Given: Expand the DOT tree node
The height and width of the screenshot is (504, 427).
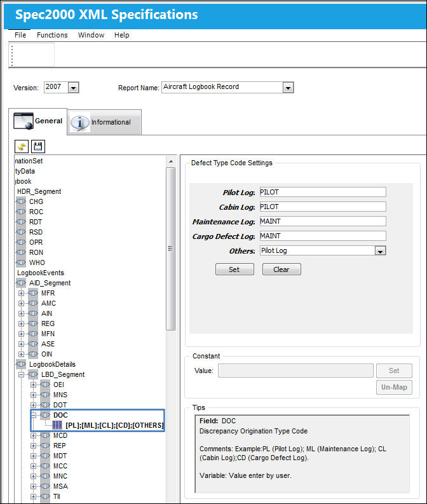Looking at the screenshot, I should 34,405.
